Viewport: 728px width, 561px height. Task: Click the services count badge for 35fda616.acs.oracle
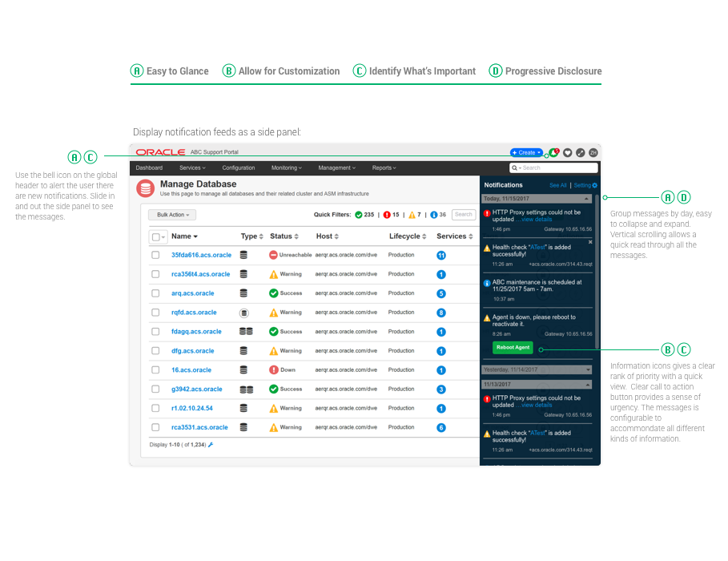[x=441, y=255]
